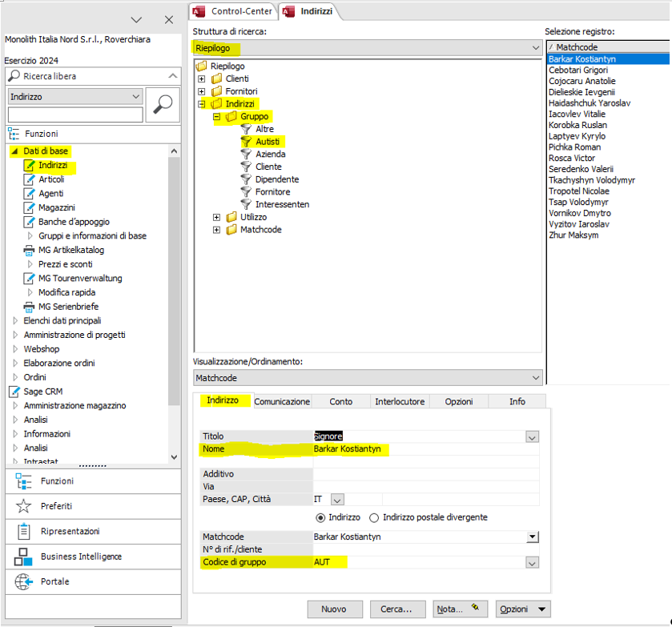672x627 pixels.
Task: Switch to the Comunicazione tab
Action: click(282, 402)
